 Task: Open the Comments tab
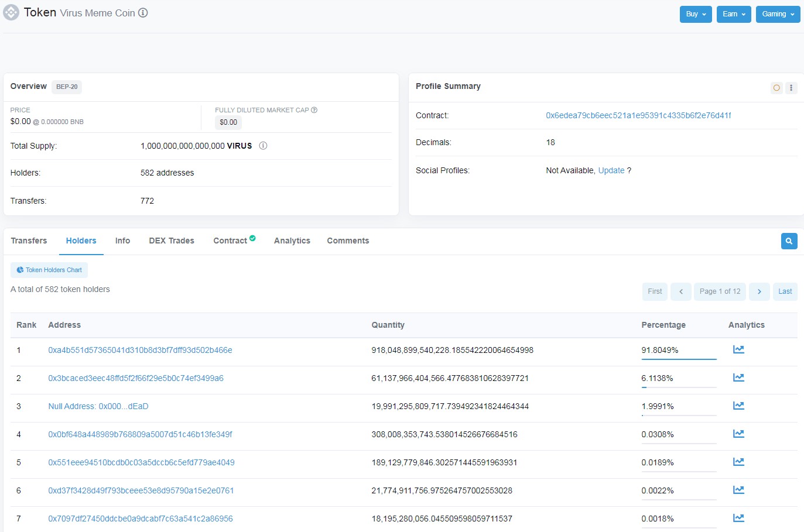click(348, 241)
